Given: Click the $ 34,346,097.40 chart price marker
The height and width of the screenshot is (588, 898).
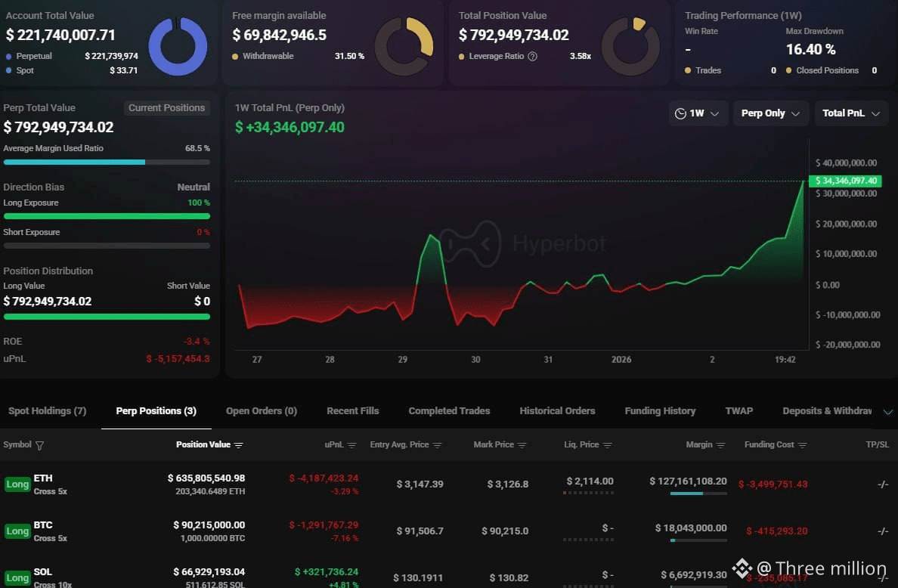Looking at the screenshot, I should click(x=845, y=181).
